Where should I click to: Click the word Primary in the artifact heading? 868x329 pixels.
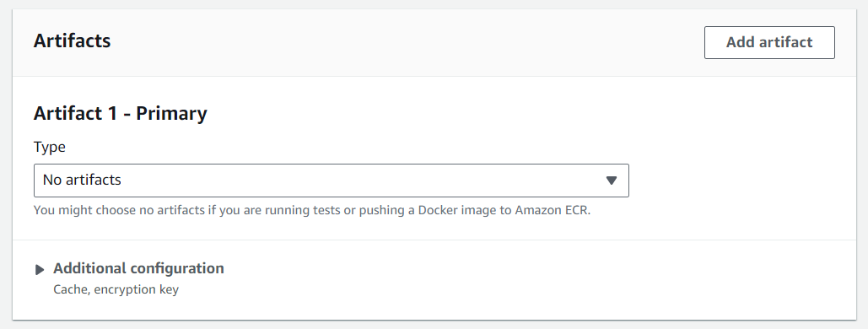pyautogui.click(x=171, y=113)
